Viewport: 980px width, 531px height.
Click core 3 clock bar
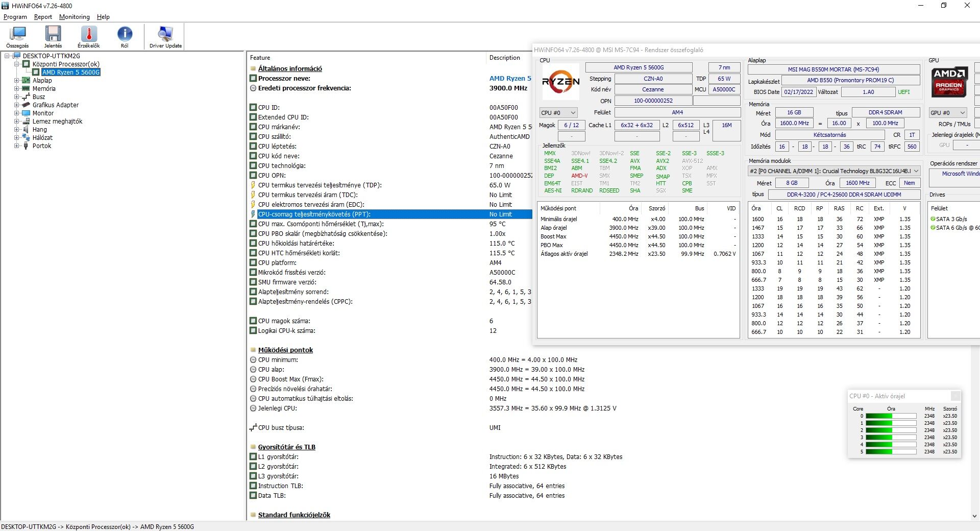point(891,438)
